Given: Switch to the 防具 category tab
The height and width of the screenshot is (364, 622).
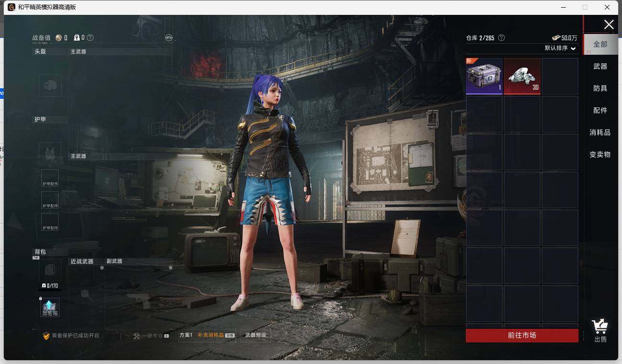Looking at the screenshot, I should tap(600, 88).
